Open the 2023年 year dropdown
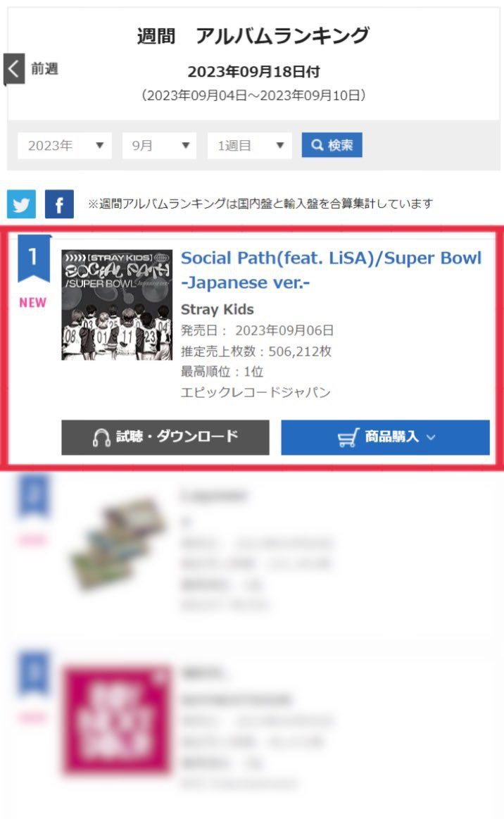The image size is (504, 819). pos(65,146)
